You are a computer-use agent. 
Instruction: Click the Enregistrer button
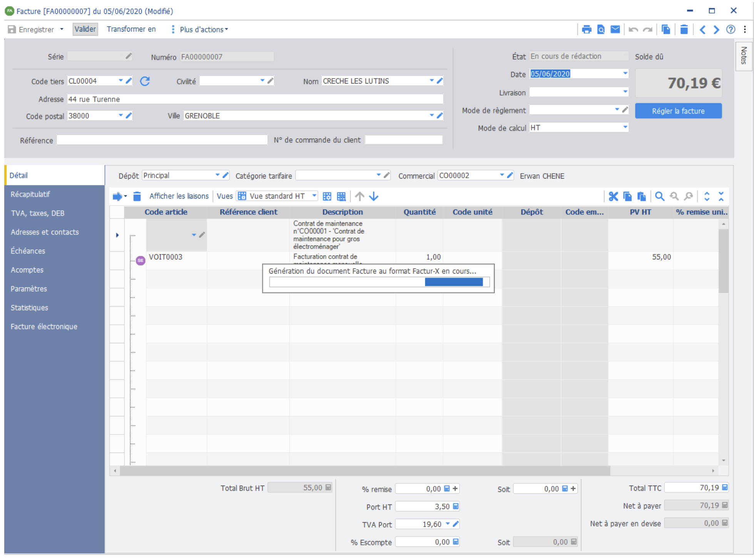click(31, 30)
